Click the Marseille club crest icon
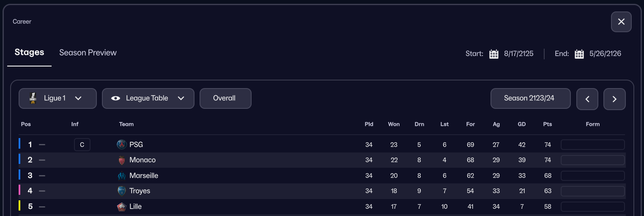This screenshot has height=216, width=644. point(122,176)
